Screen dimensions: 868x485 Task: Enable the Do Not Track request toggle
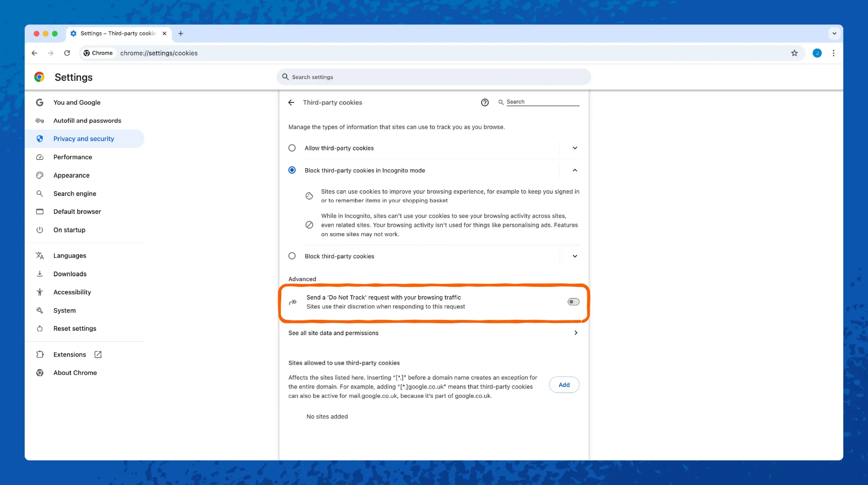coord(573,302)
